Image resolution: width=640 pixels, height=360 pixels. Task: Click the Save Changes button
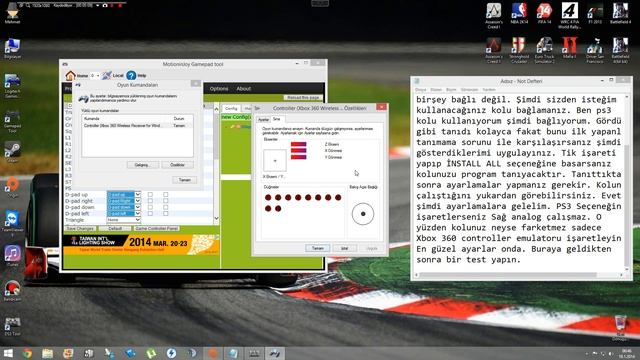80,228
